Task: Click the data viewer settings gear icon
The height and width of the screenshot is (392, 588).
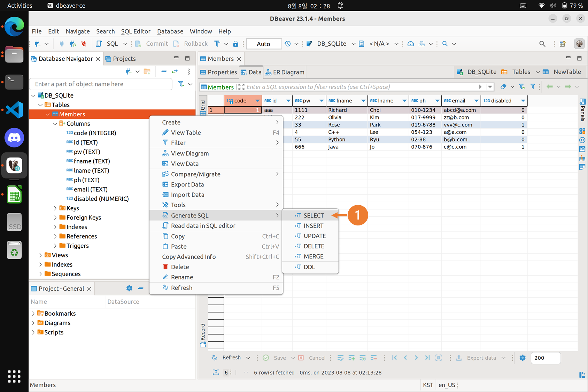Action: [522, 358]
